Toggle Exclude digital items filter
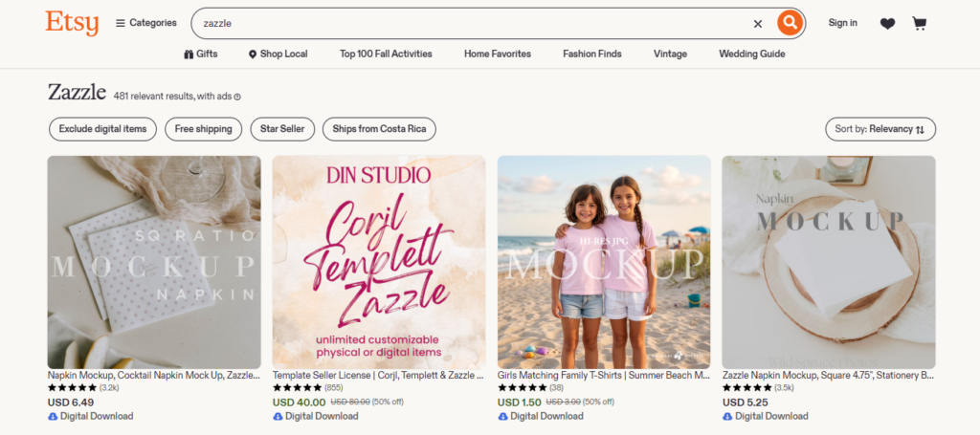 pos(103,129)
